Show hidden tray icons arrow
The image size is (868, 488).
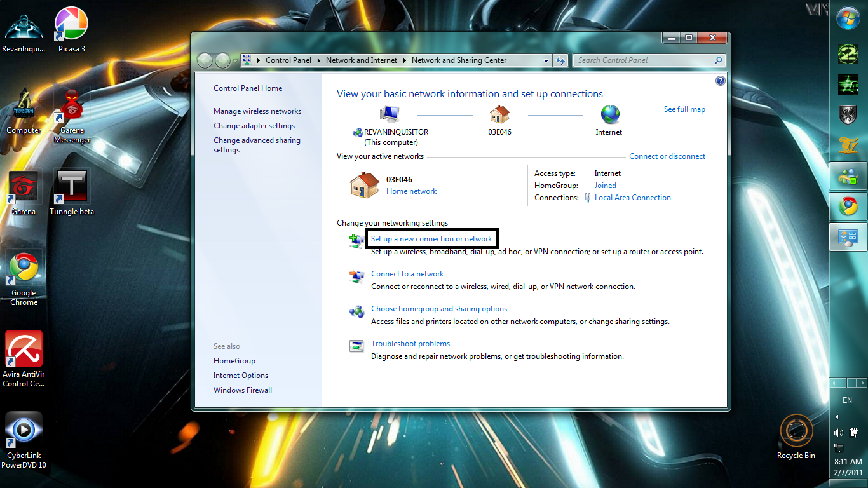(837, 417)
